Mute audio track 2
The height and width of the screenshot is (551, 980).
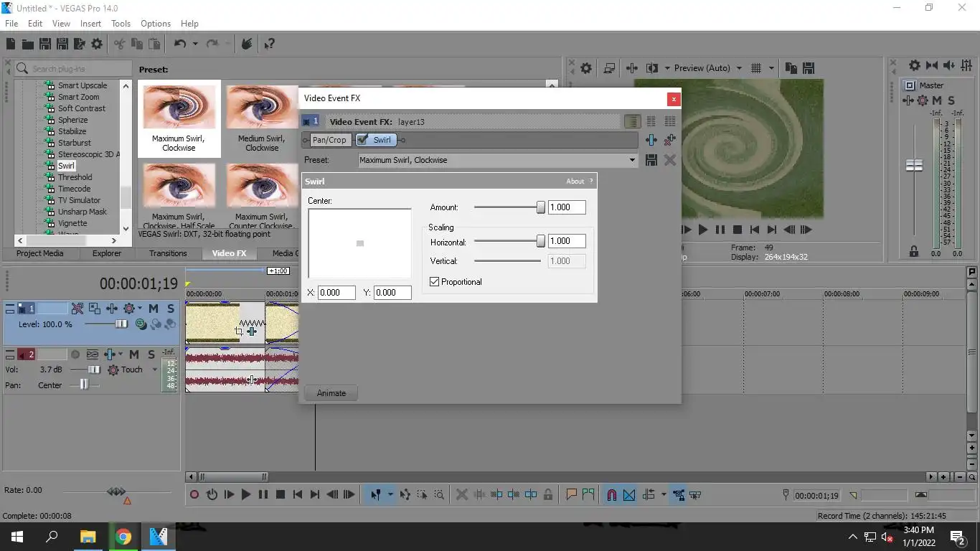coord(136,354)
